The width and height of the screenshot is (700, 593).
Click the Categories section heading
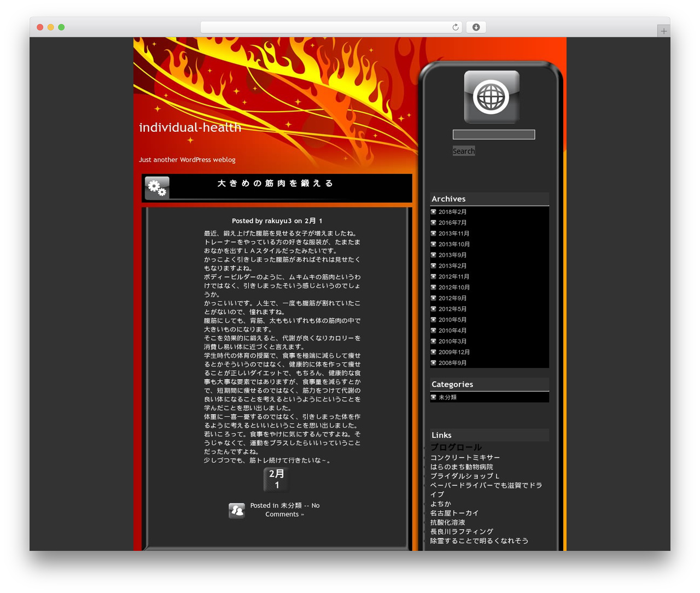coord(452,385)
